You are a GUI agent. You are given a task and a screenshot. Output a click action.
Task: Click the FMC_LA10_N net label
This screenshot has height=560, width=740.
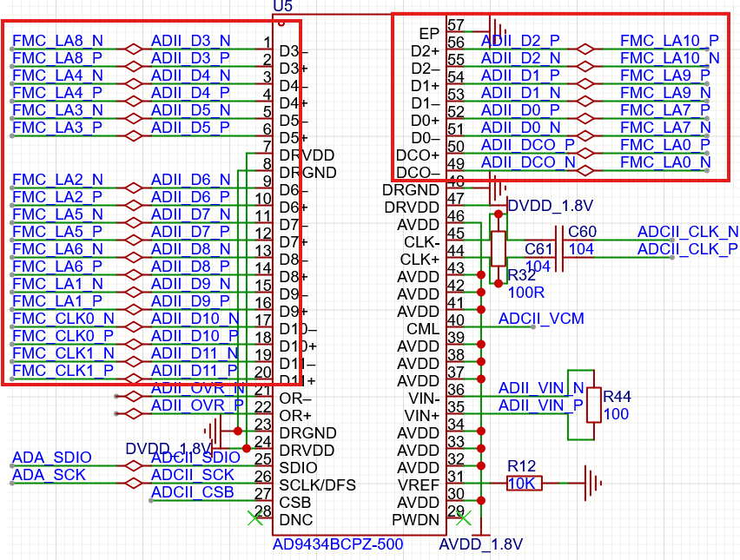670,58
